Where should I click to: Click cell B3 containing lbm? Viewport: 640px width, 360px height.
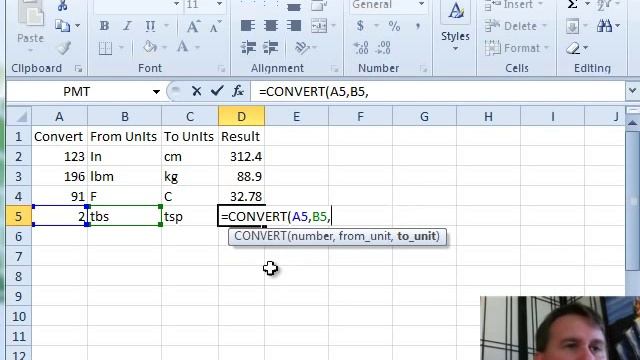pos(124,176)
